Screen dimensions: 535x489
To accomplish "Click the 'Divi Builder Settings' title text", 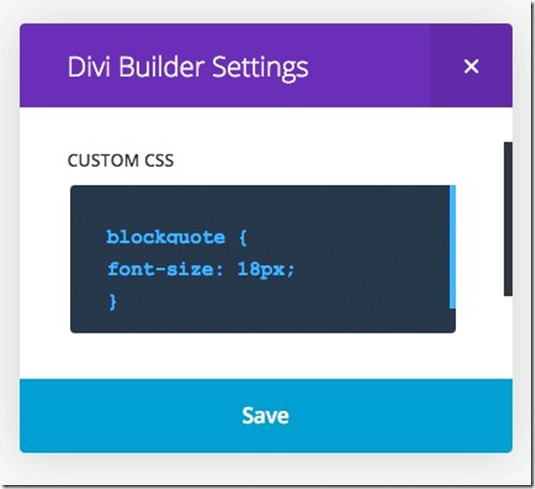I will point(188,67).
